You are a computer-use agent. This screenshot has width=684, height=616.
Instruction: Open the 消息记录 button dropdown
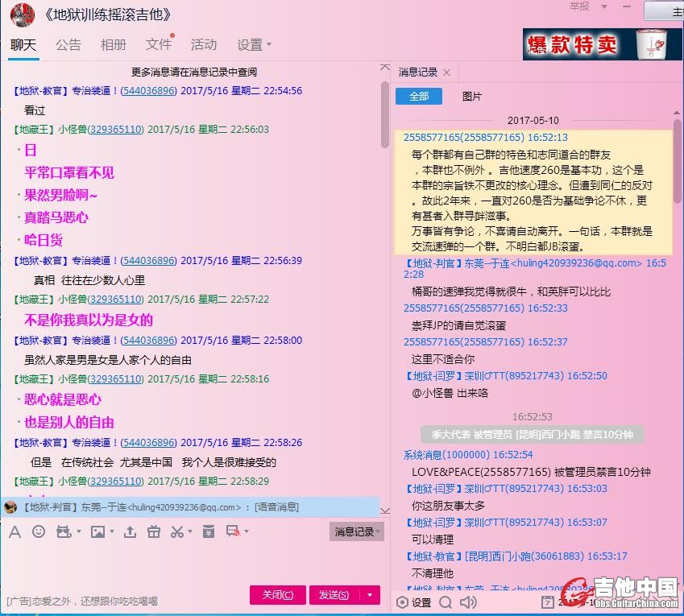click(x=378, y=531)
